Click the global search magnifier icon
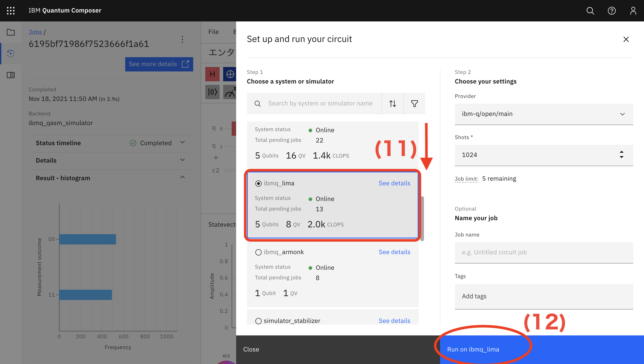 [x=590, y=10]
